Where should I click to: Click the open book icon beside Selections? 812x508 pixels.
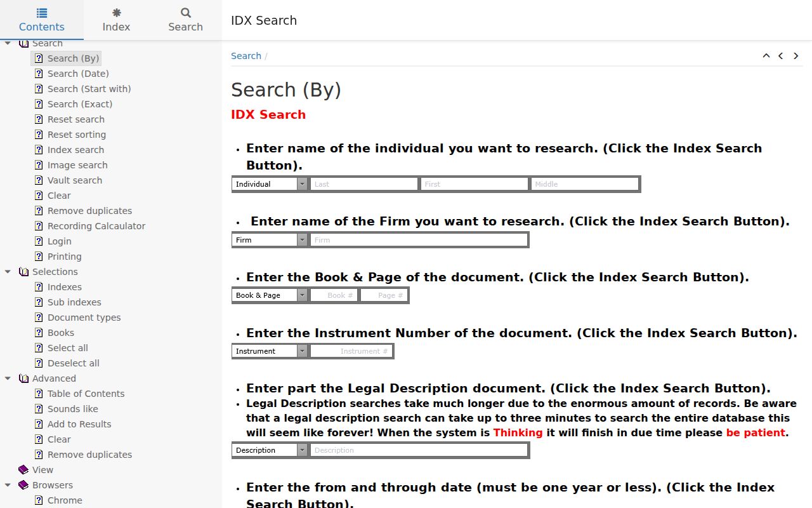point(23,272)
